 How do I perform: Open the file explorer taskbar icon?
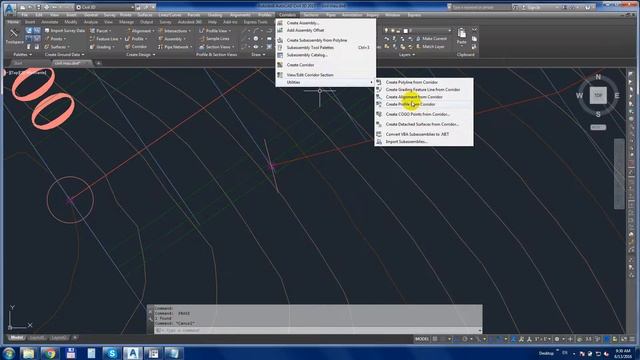click(x=29, y=353)
